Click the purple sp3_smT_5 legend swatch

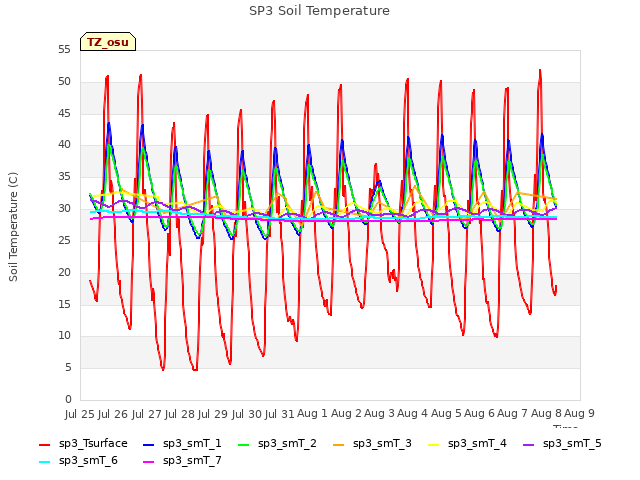point(529,444)
